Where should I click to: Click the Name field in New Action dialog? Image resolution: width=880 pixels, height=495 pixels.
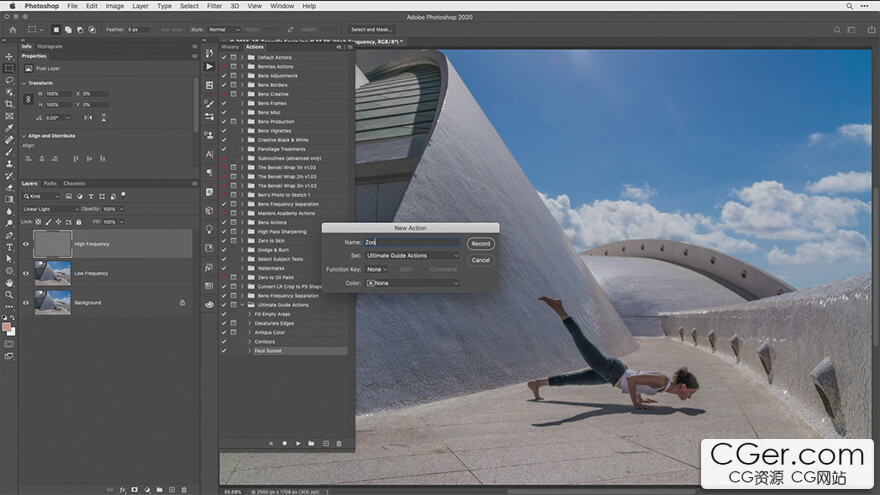412,242
